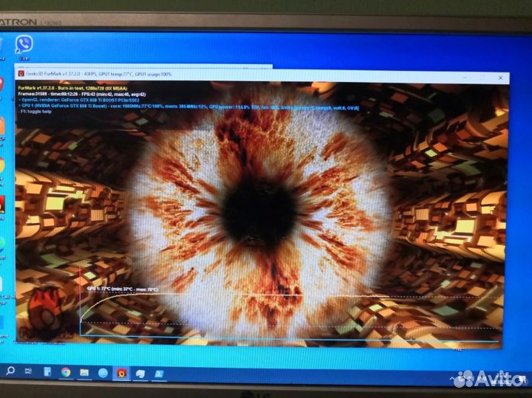The width and height of the screenshot is (532, 398).
Task: Click the Geeks3D FurMark v1.37.2.0 title text
Action: click(99, 74)
